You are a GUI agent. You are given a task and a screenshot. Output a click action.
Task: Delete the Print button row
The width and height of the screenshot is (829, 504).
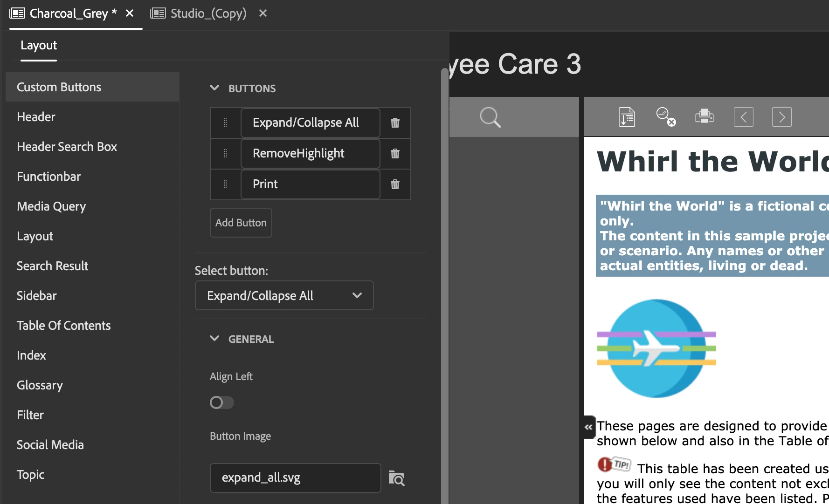tap(395, 184)
